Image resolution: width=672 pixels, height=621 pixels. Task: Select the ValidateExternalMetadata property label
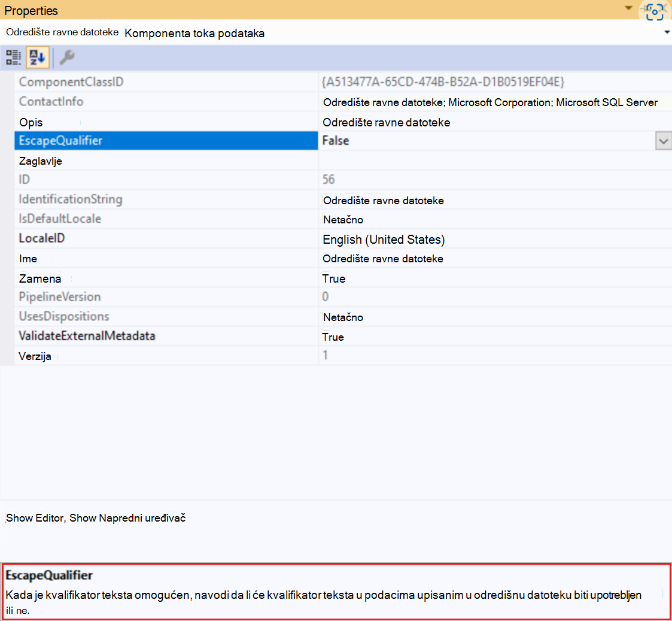pyautogui.click(x=87, y=336)
